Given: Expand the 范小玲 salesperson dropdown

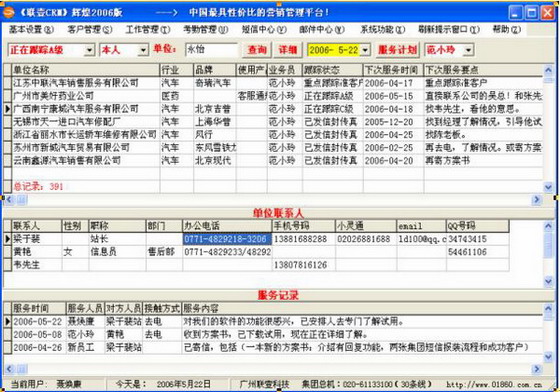Looking at the screenshot, I should pos(468,50).
